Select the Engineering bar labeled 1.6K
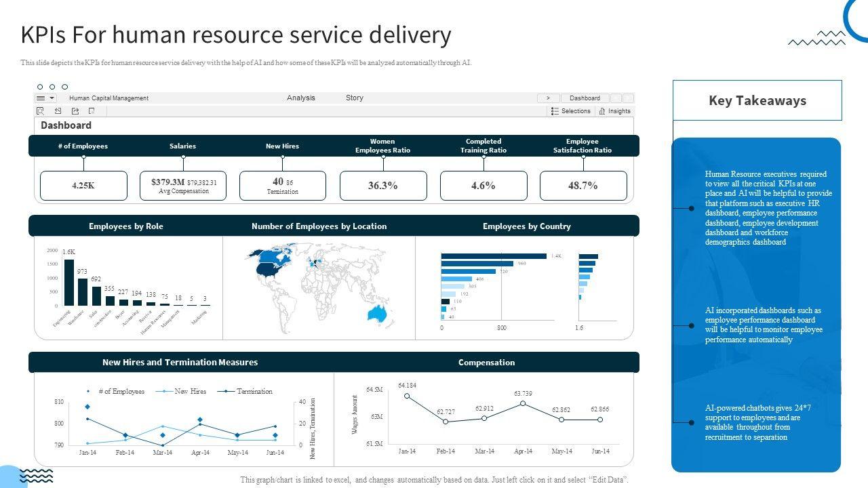The height and width of the screenshot is (488, 868). pyautogui.click(x=68, y=282)
